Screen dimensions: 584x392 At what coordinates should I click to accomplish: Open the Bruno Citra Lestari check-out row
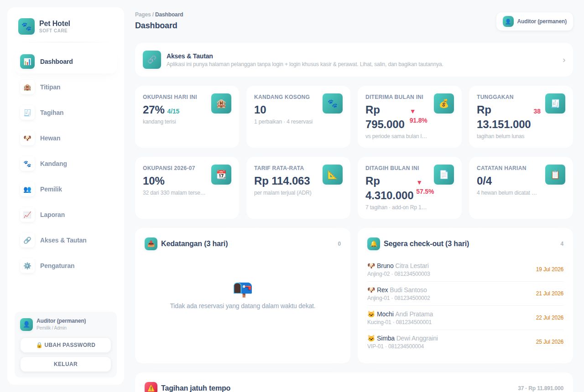pos(465,269)
